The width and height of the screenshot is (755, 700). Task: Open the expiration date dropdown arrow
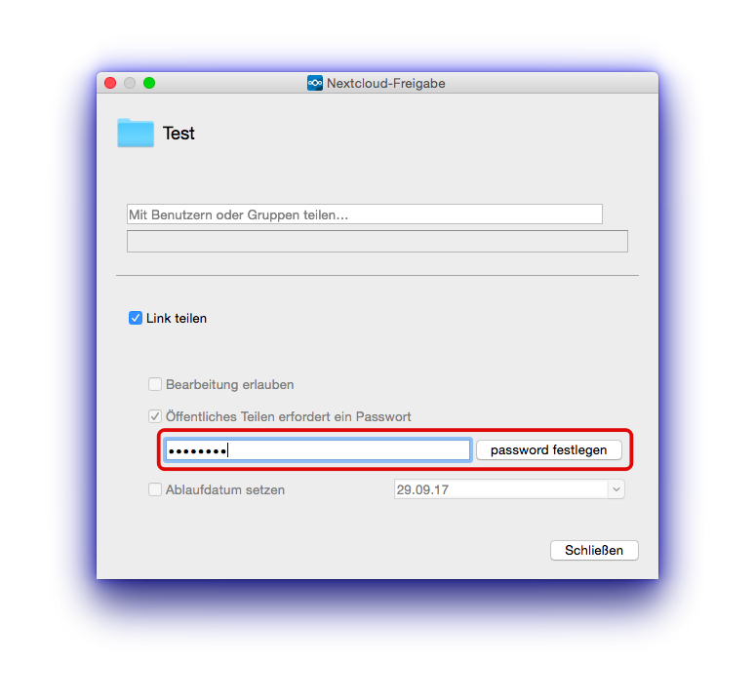(616, 489)
